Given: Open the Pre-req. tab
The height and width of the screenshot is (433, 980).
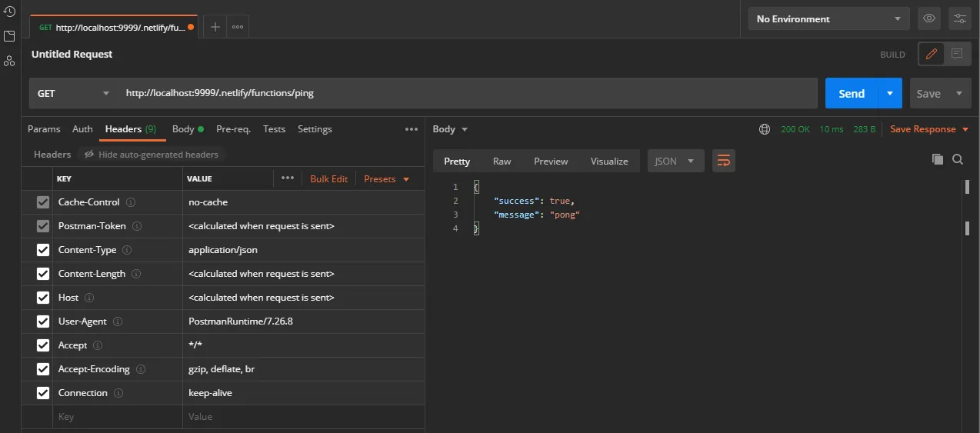Looking at the screenshot, I should [x=233, y=129].
